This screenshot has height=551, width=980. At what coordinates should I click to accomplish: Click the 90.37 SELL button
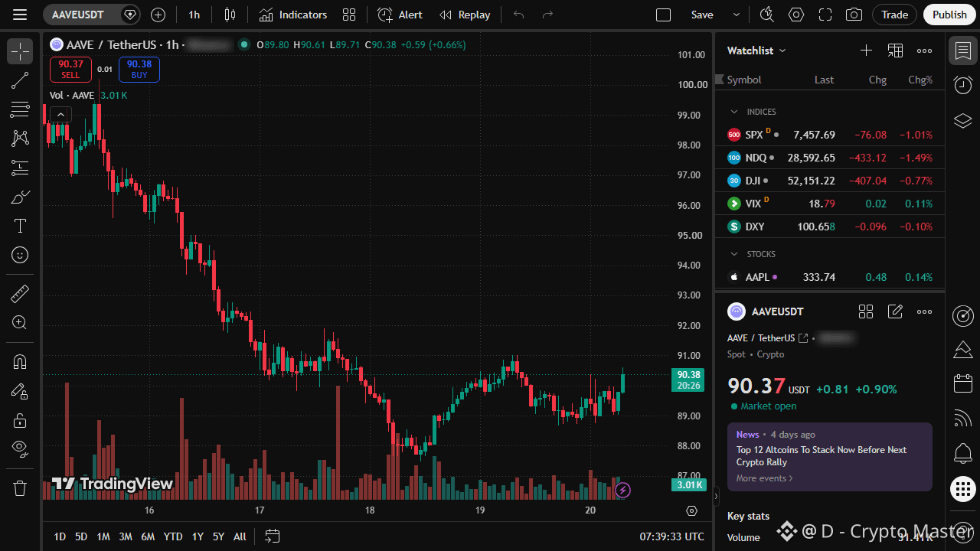pos(70,69)
